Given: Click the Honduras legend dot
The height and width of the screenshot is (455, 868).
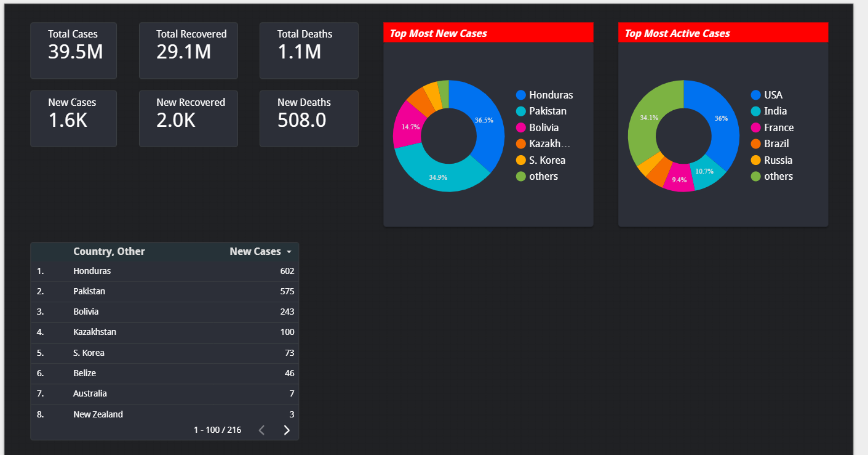Looking at the screenshot, I should pos(521,95).
